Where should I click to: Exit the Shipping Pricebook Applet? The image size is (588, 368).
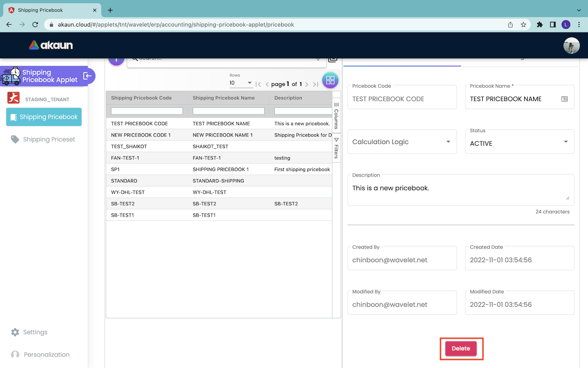pyautogui.click(x=87, y=76)
